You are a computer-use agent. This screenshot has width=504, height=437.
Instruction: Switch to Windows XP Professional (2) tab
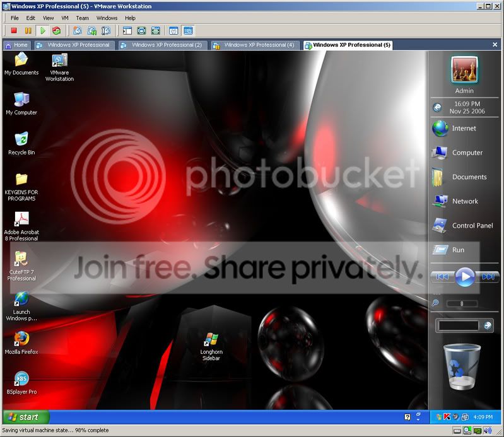tap(163, 45)
